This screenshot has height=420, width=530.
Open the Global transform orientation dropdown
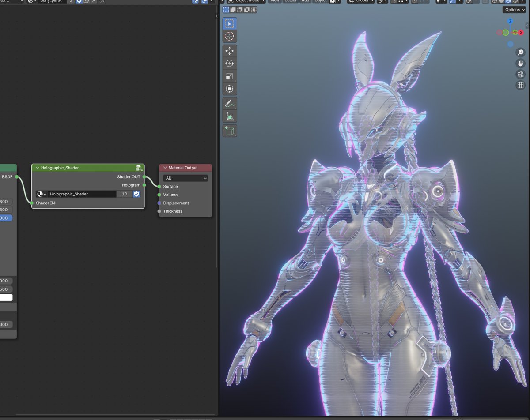pyautogui.click(x=361, y=1)
